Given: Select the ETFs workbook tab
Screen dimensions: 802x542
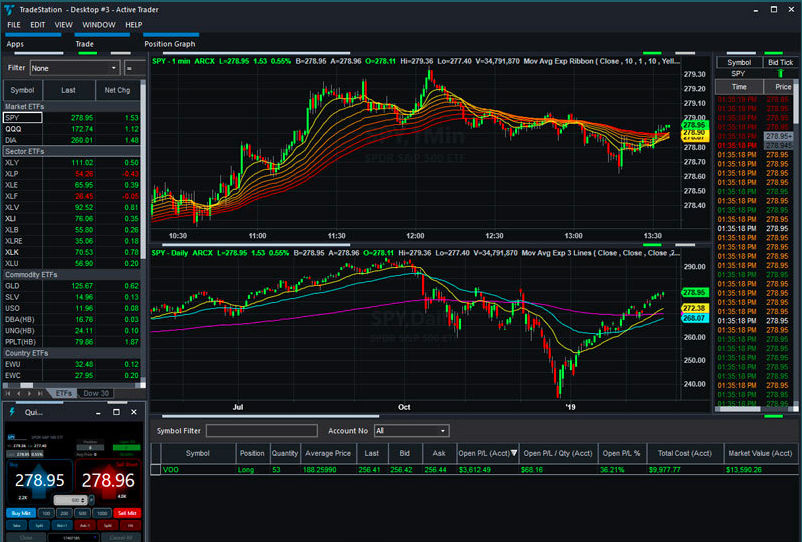Looking at the screenshot, I should tap(64, 393).
